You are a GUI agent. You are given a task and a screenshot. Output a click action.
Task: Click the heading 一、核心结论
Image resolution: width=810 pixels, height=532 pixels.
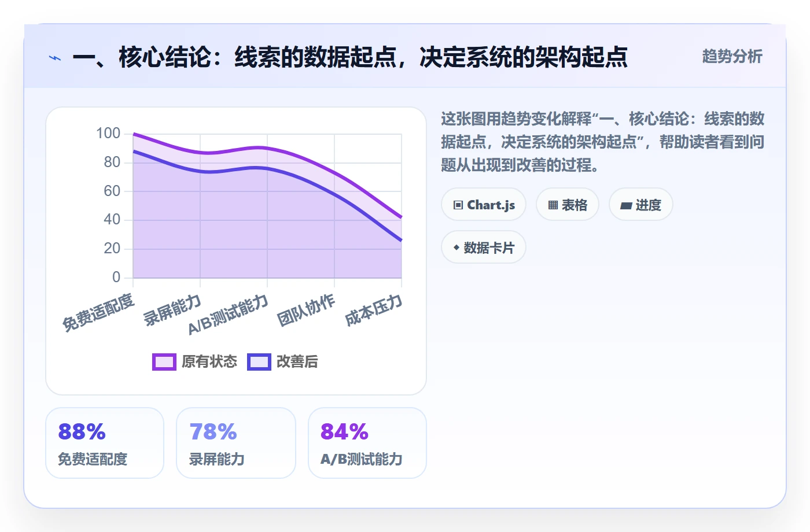pyautogui.click(x=350, y=57)
